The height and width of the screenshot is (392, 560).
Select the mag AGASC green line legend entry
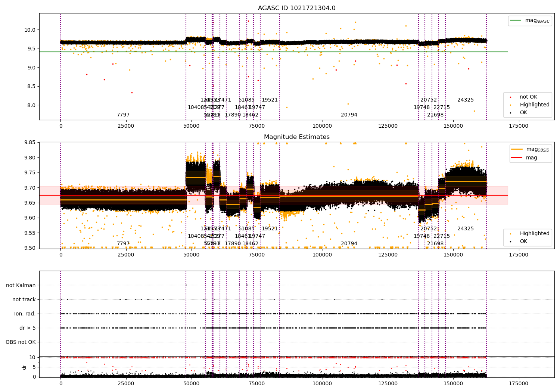point(530,21)
